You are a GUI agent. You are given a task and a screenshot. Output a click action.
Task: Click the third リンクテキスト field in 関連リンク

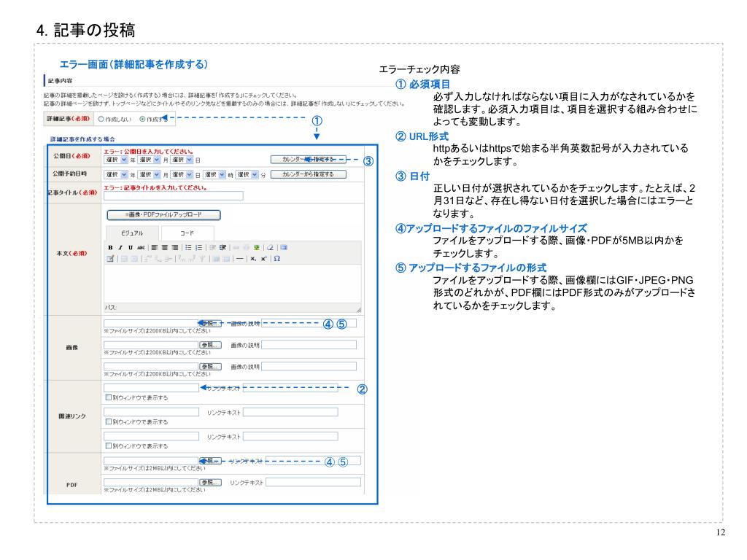(x=290, y=436)
